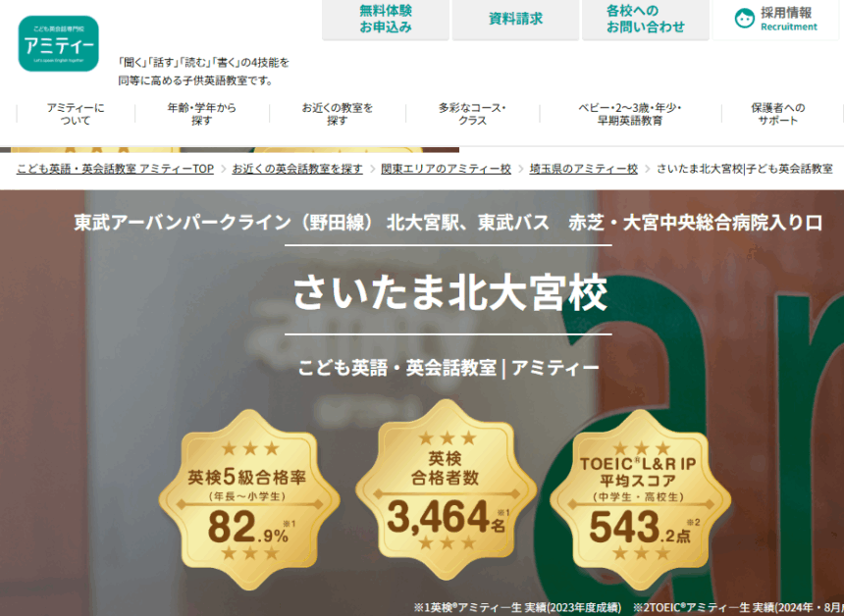Image resolution: width=844 pixels, height=616 pixels.
Task: Go to こども英語・英会話教室 アミティーTOP breadcrumb
Action: (115, 169)
